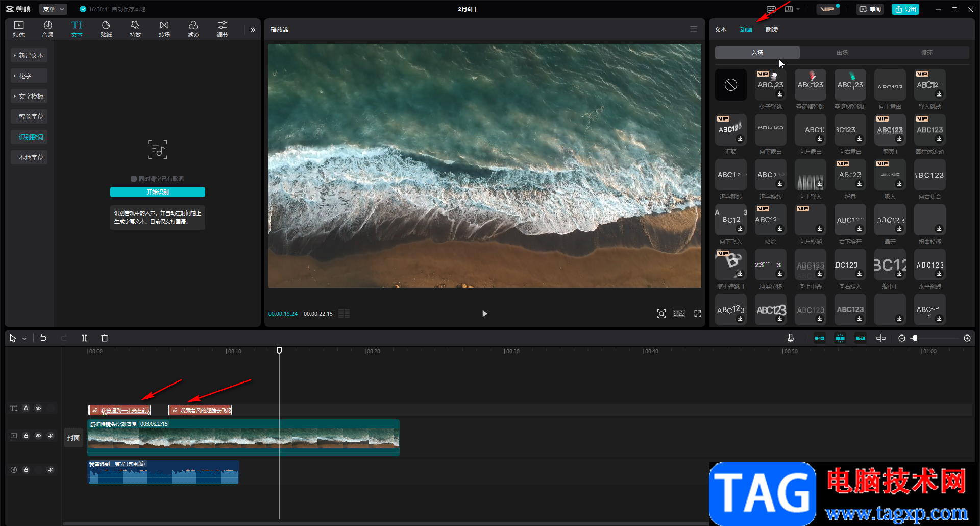Adjust the timeline zoom slider handle
Image resolution: width=980 pixels, height=526 pixels.
click(915, 338)
